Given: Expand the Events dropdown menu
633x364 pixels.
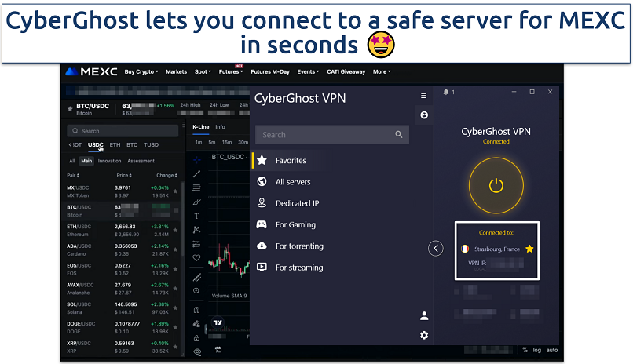Looking at the screenshot, I should pos(308,71).
